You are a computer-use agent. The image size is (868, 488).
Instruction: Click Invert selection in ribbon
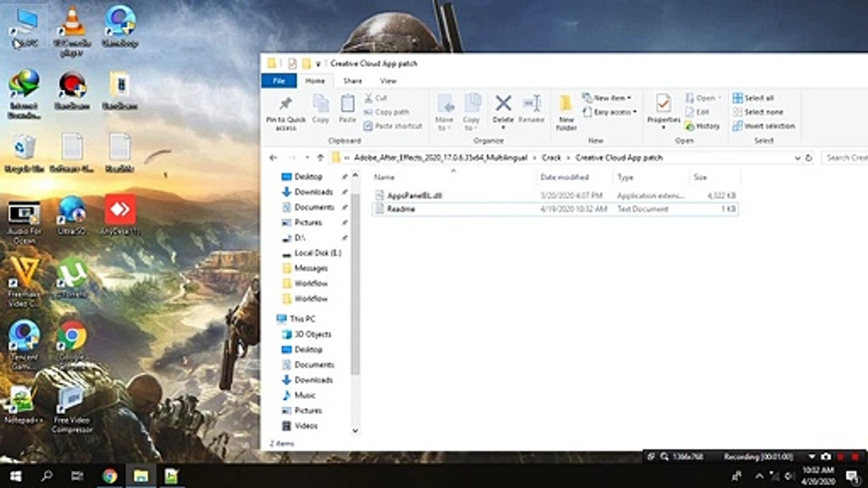tap(764, 126)
